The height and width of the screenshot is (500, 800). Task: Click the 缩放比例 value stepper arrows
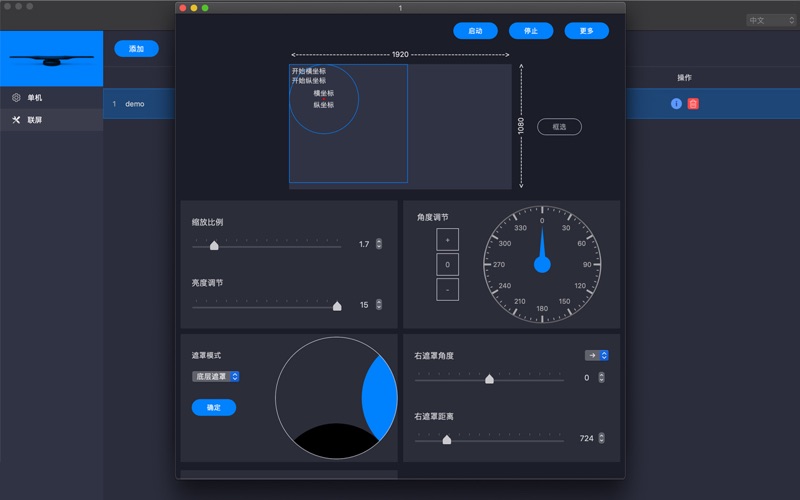(x=379, y=244)
